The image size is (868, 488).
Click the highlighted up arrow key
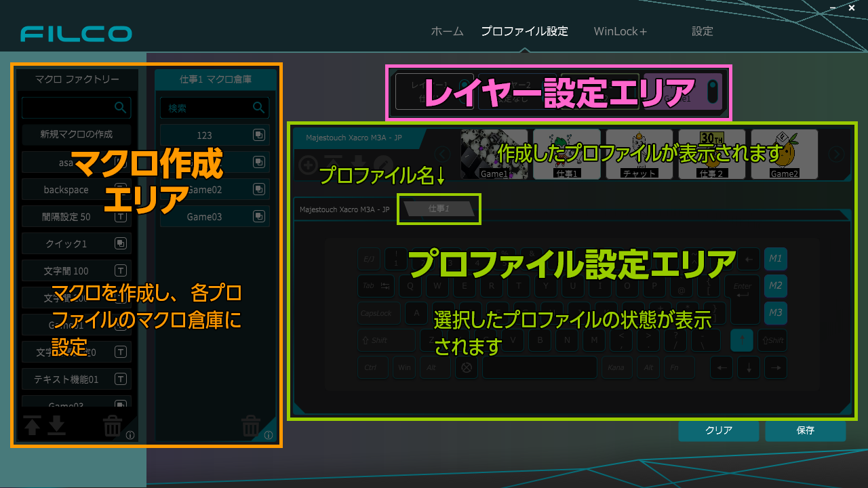coord(741,340)
